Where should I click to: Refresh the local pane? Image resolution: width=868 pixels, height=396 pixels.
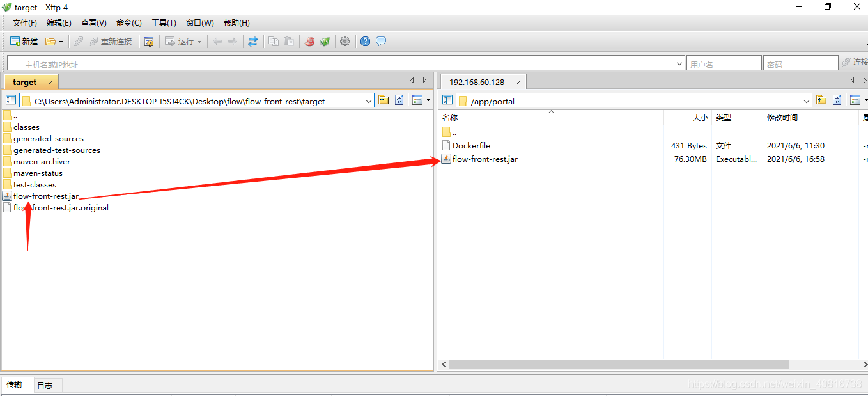pyautogui.click(x=399, y=100)
